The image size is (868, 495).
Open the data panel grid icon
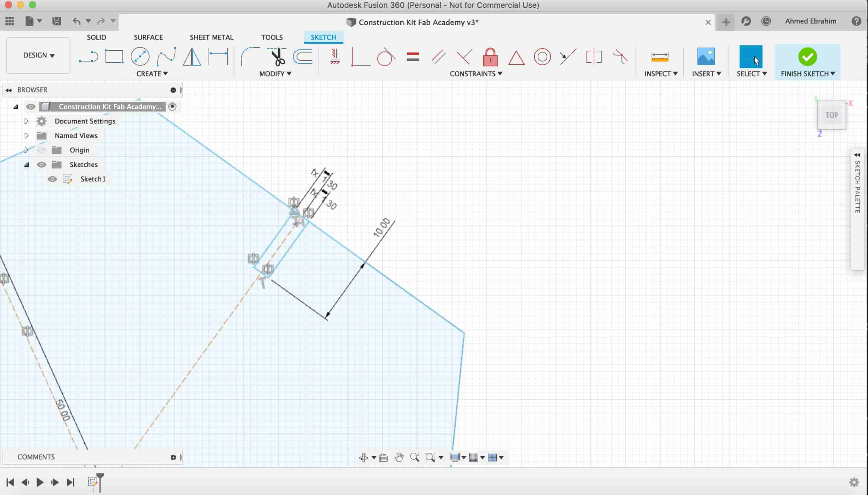(10, 21)
